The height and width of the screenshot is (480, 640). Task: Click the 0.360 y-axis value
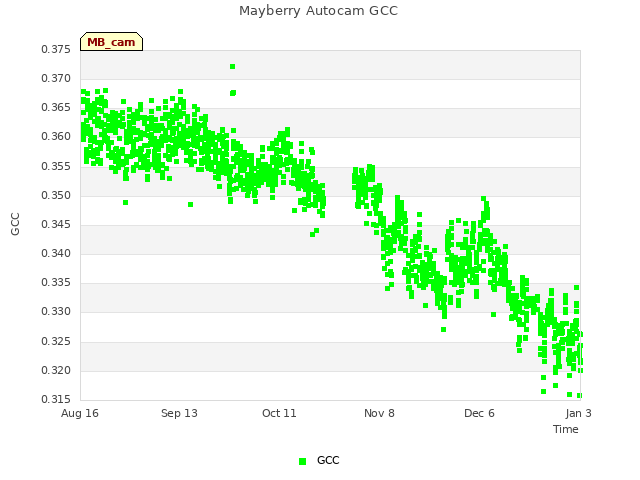(x=56, y=136)
